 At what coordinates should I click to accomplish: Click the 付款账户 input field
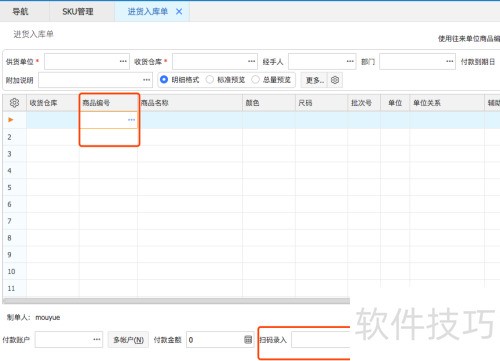point(69,340)
